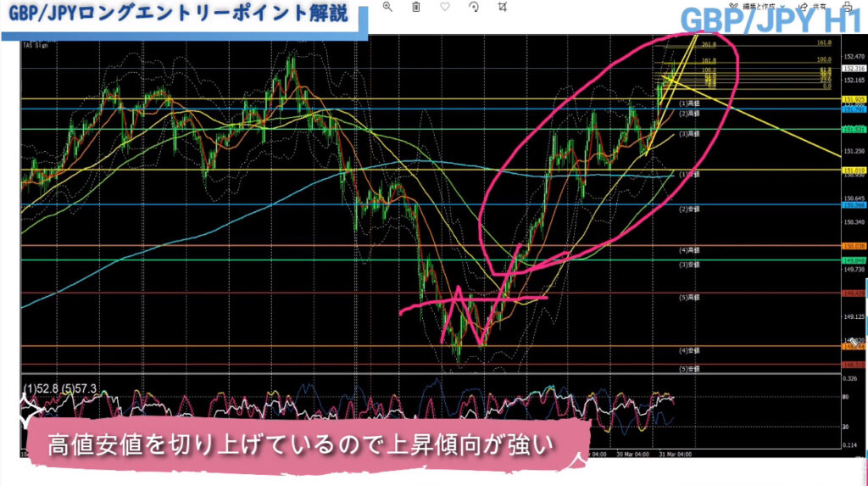This screenshot has width=868, height=486.
Task: Select the crop tool icon
Action: click(504, 7)
